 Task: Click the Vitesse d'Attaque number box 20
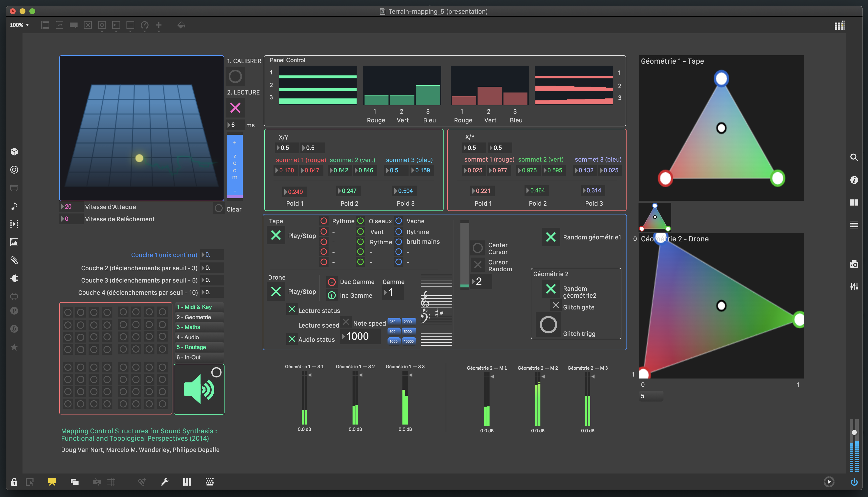click(71, 207)
